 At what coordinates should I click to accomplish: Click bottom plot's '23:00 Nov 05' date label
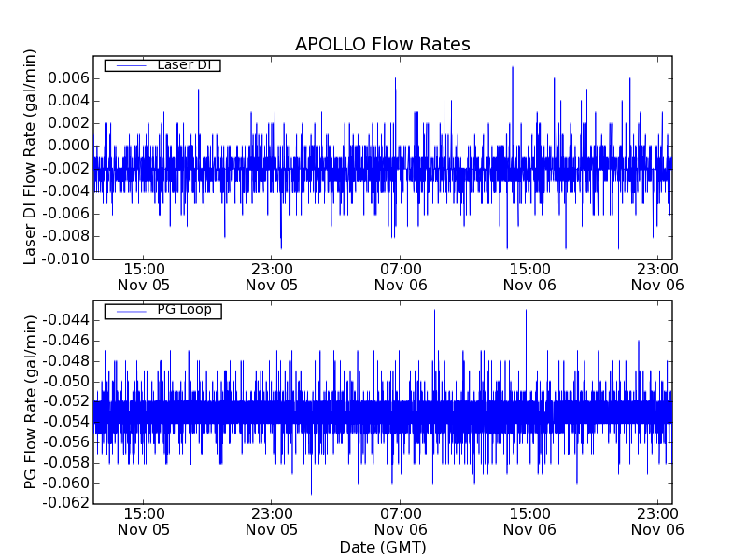[272, 522]
